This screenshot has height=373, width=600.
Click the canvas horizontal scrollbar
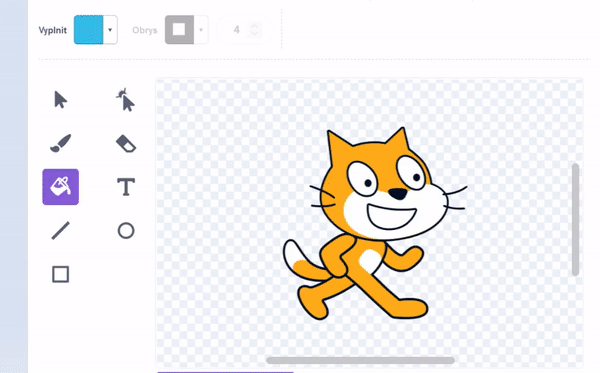click(x=360, y=360)
